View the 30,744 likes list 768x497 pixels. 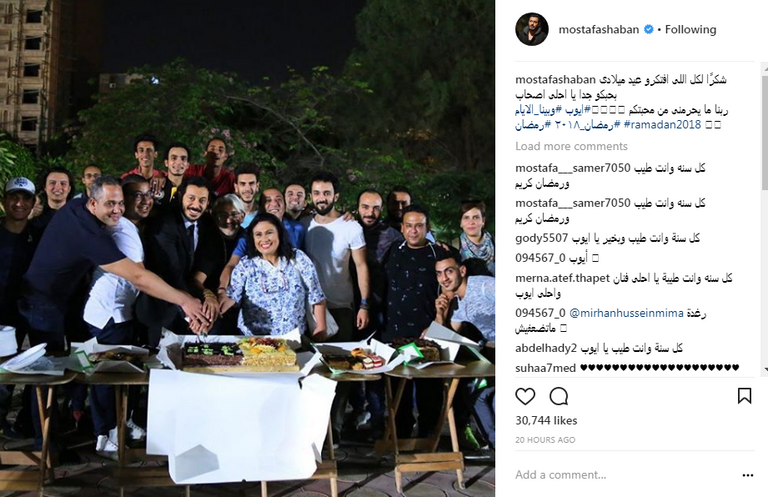pyautogui.click(x=546, y=421)
